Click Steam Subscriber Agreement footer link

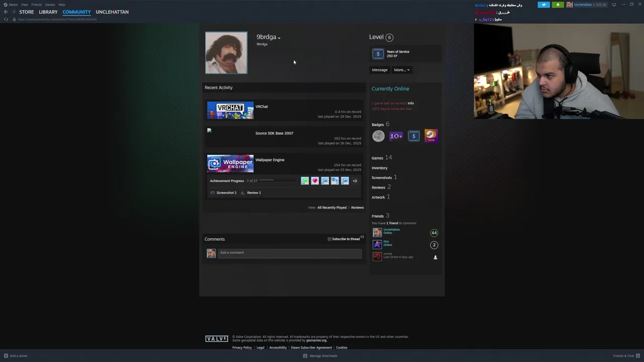(x=311, y=347)
